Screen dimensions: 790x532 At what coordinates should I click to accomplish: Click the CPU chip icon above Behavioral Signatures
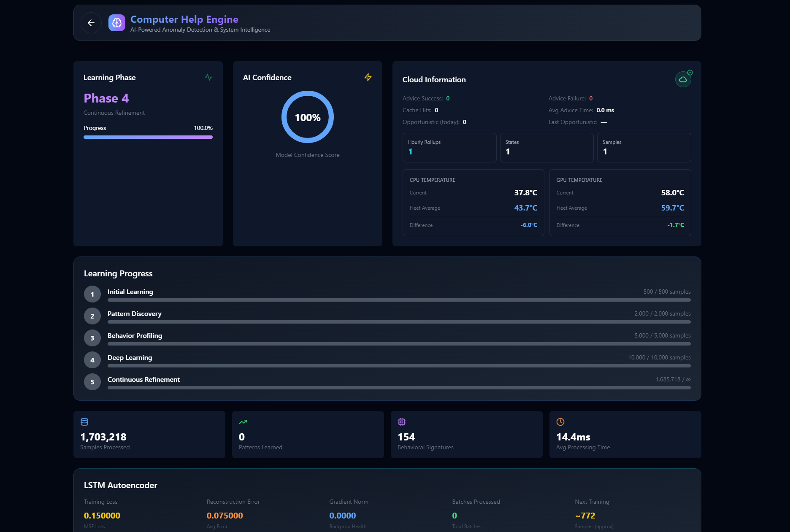point(401,421)
